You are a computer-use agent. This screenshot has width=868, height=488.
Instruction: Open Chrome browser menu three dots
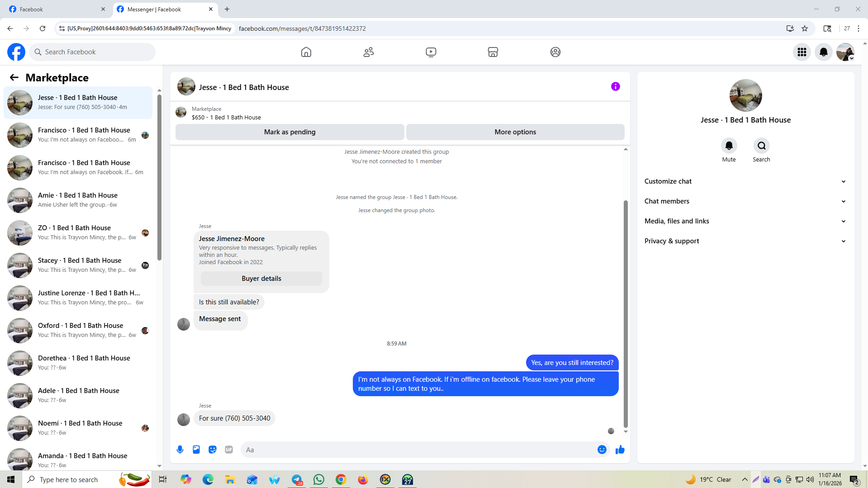pyautogui.click(x=859, y=28)
